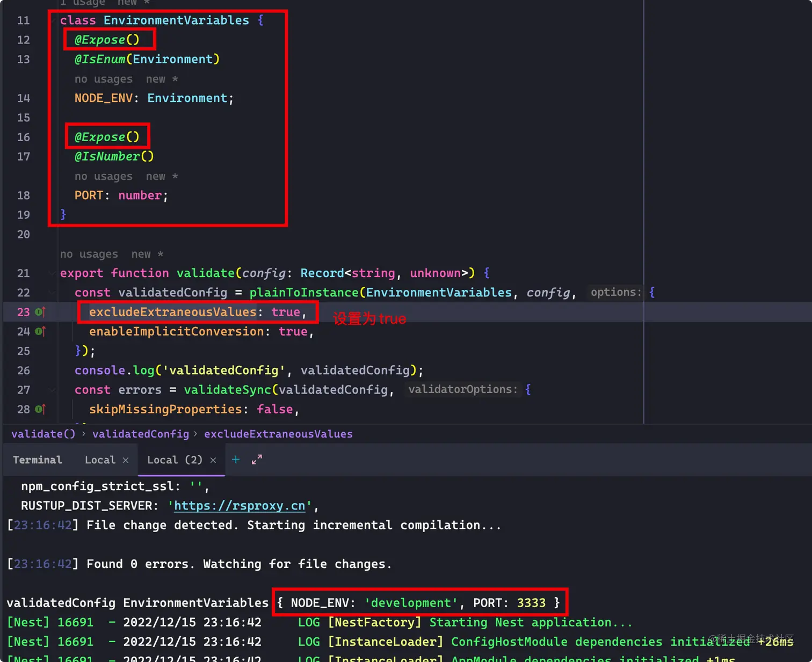Toggle the fold arrow on line 27
The height and width of the screenshot is (662, 812).
pyautogui.click(x=52, y=390)
